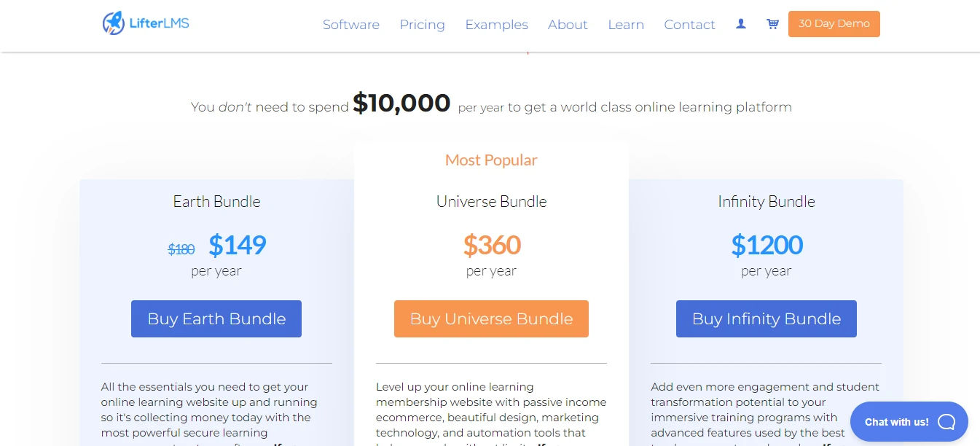980x446 pixels.
Task: Click the Universe Bundle $360 price
Action: [x=492, y=246]
